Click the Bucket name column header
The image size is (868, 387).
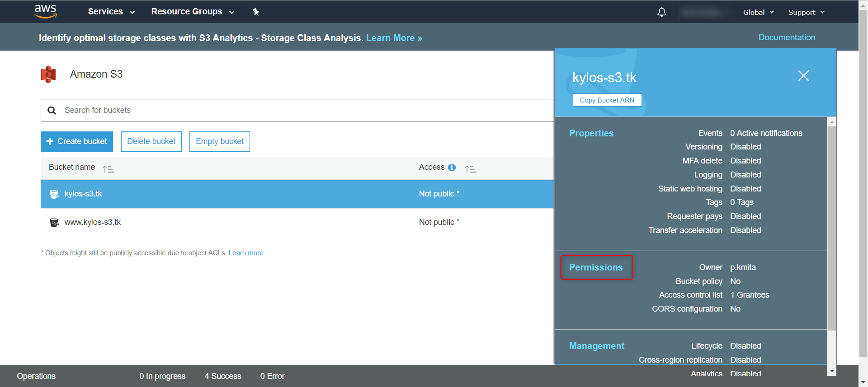(72, 167)
